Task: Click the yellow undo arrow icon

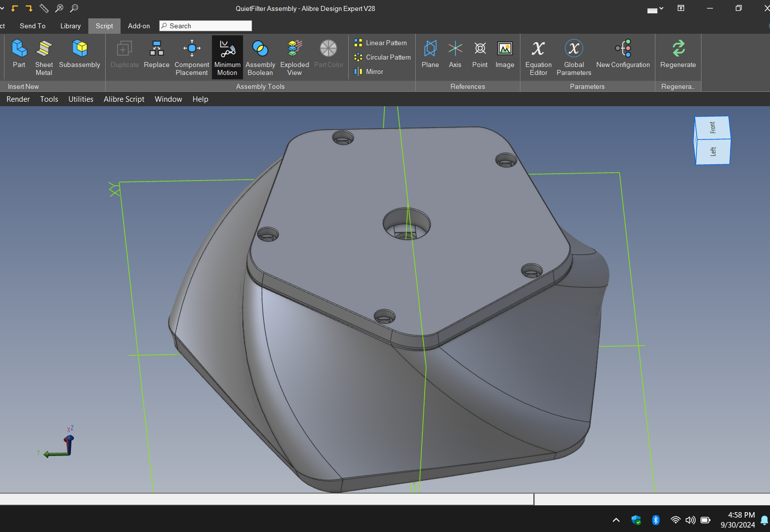Action: click(14, 8)
